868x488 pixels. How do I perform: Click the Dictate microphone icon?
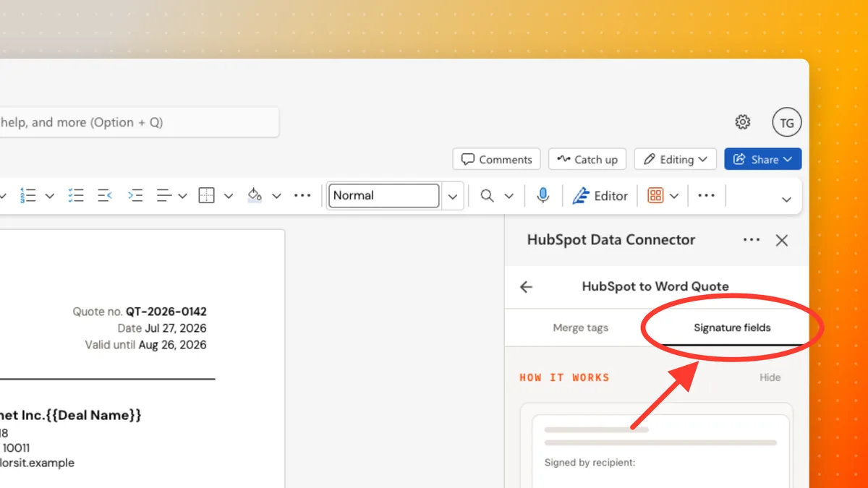(543, 195)
